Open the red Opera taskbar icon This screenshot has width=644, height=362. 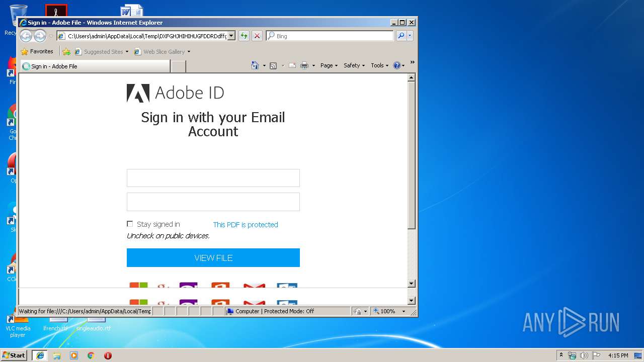[x=108, y=355]
